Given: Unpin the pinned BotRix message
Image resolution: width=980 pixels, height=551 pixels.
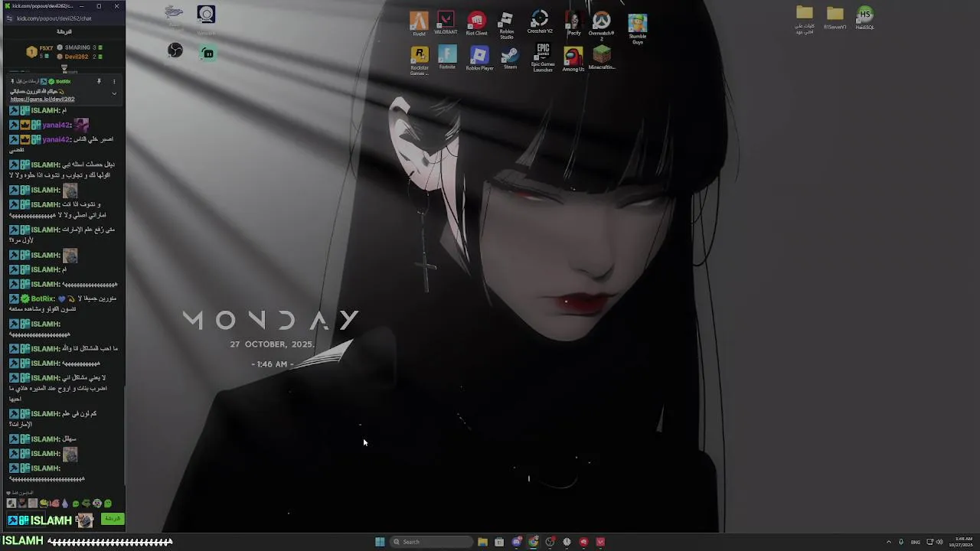Looking at the screenshot, I should pos(99,81).
